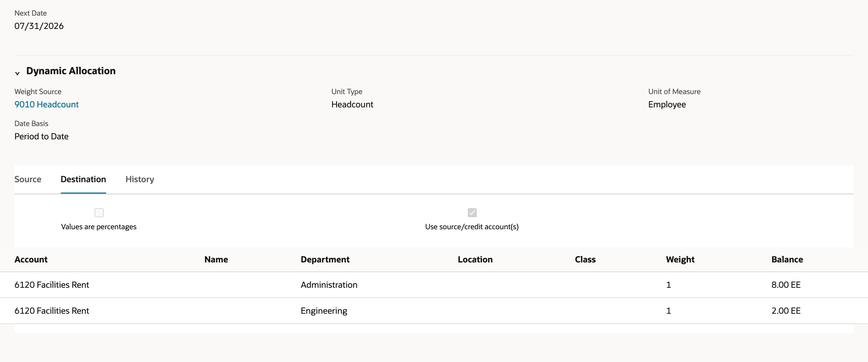868x362 pixels.
Task: Click the Weight column header
Action: 680,259
